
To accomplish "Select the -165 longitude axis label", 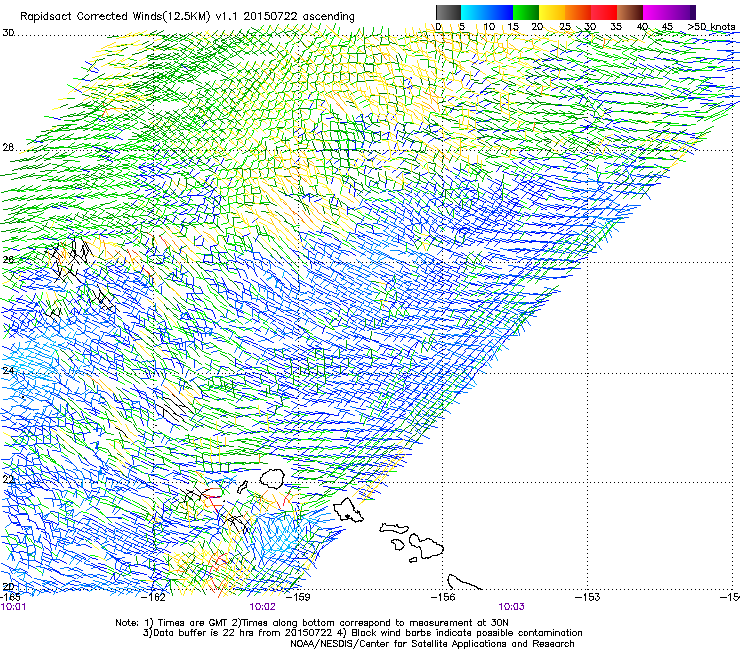I will pyautogui.click(x=10, y=597).
